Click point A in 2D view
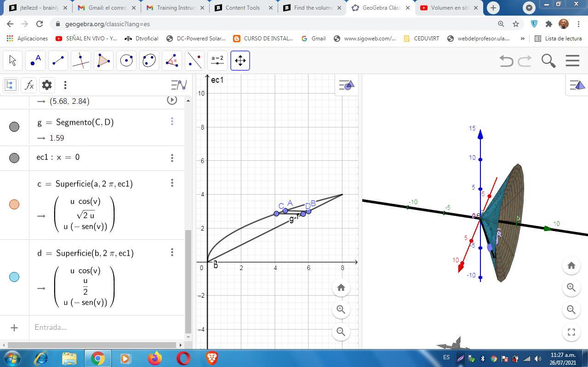Viewport: 588px width, 367px height. [285, 211]
